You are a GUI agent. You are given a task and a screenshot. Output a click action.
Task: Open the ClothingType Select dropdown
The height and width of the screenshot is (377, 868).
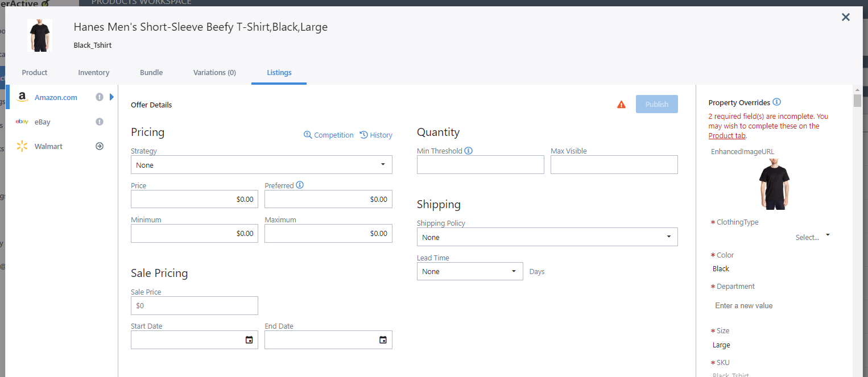[813, 237]
